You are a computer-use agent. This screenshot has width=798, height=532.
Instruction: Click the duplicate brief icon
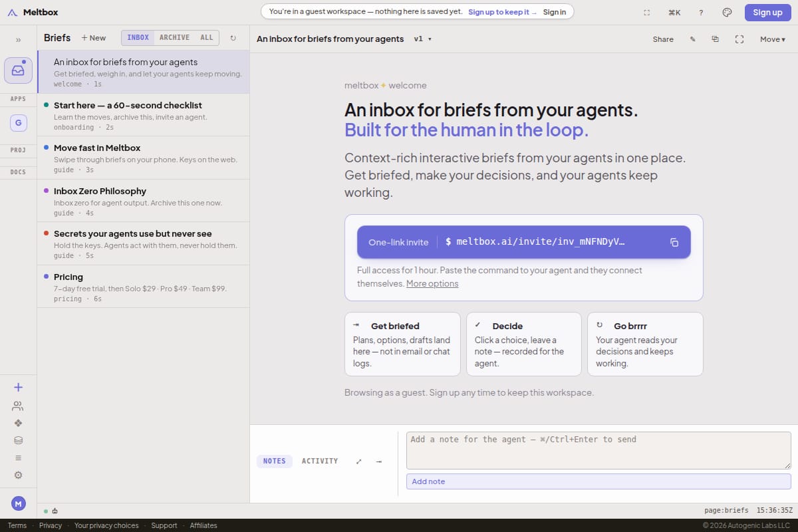click(x=715, y=39)
